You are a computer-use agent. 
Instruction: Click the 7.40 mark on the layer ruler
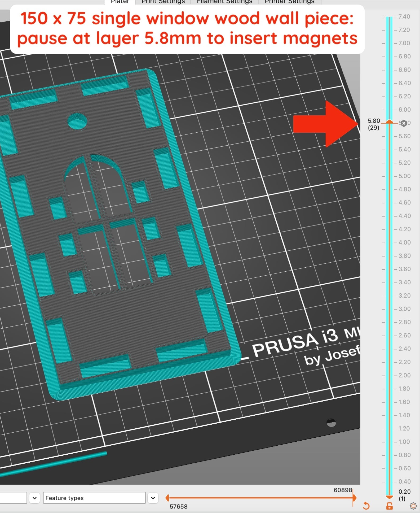(x=404, y=16)
